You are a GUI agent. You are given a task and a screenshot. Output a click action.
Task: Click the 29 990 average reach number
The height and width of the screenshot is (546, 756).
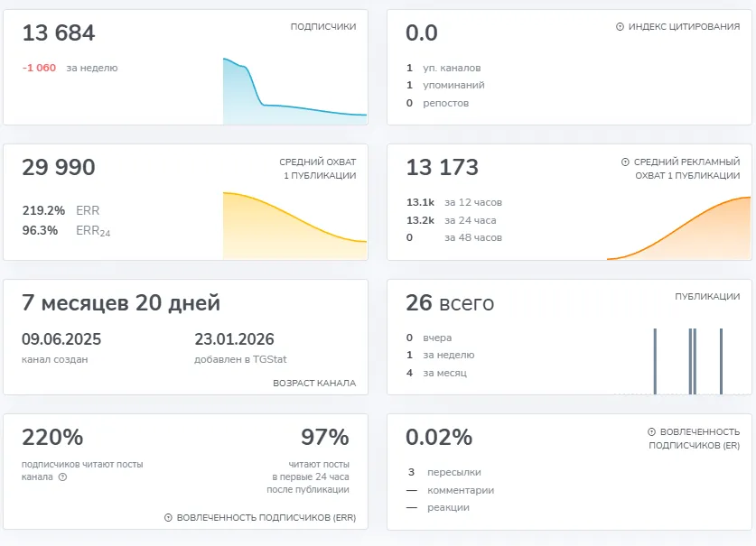pyautogui.click(x=59, y=168)
